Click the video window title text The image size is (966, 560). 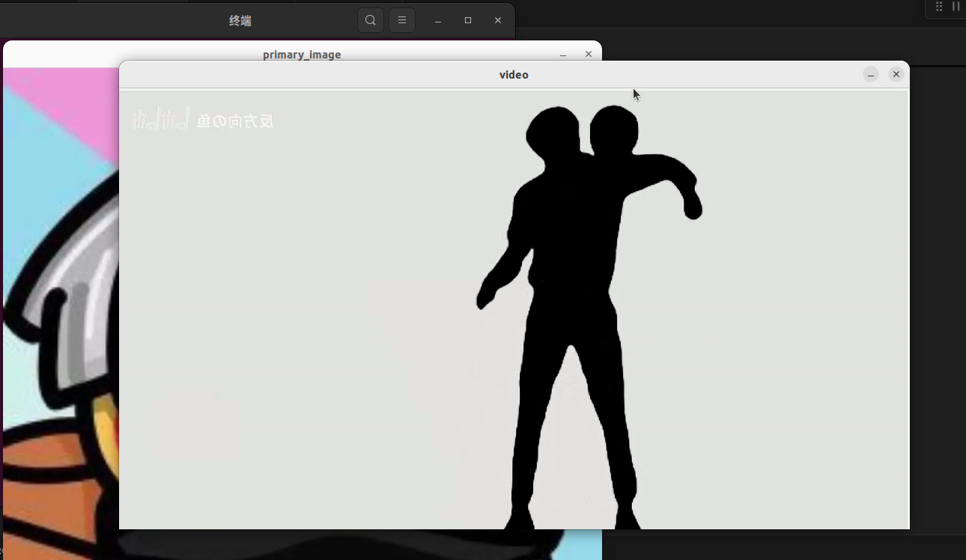click(514, 75)
